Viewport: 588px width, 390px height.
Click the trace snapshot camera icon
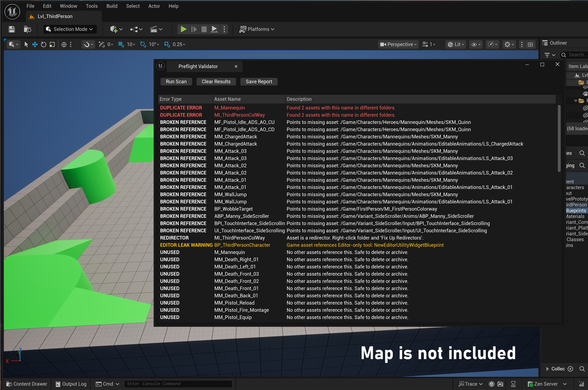500,384
